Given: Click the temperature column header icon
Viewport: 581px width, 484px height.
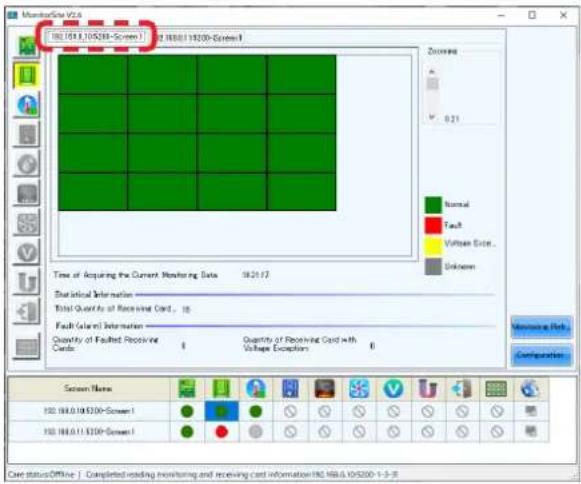Looking at the screenshot, I should point(256,388).
